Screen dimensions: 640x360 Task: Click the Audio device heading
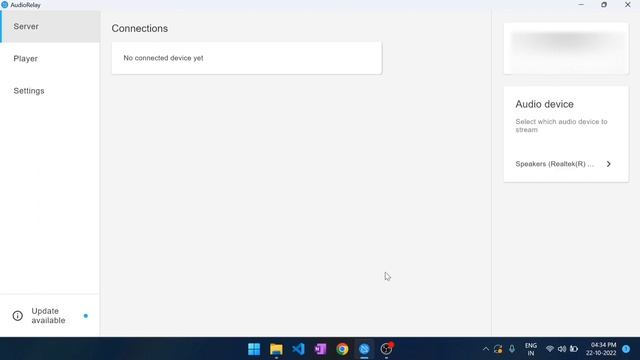point(544,104)
